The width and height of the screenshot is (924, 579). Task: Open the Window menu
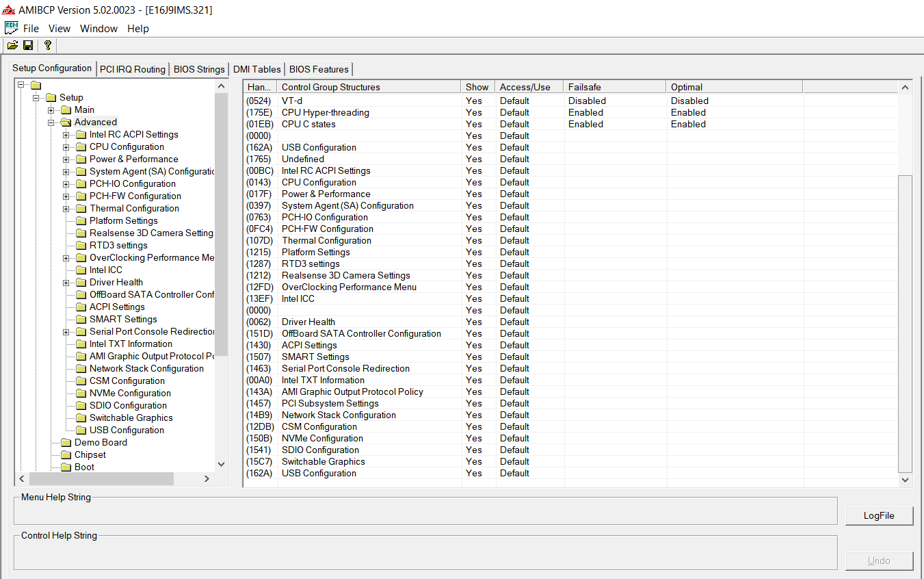pyautogui.click(x=98, y=29)
